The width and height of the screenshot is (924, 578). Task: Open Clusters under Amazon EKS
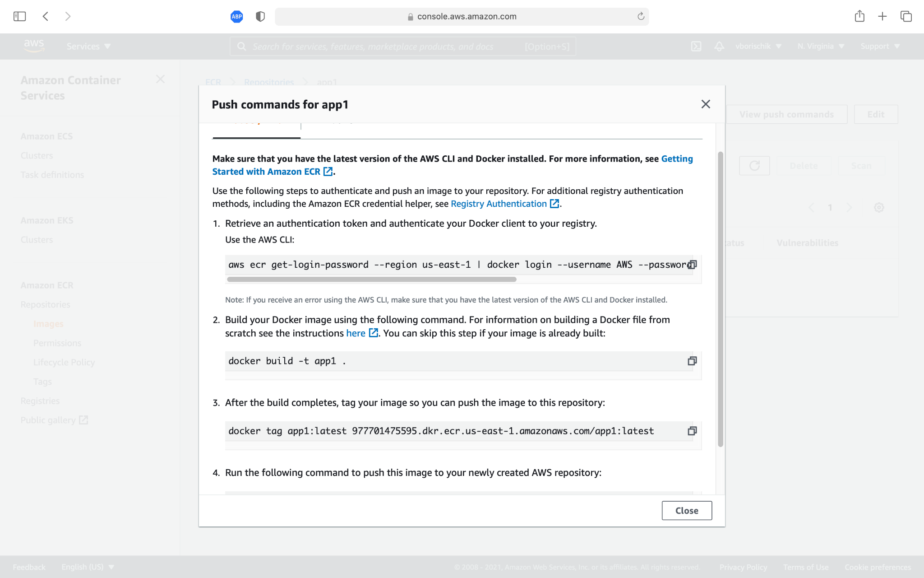click(37, 240)
